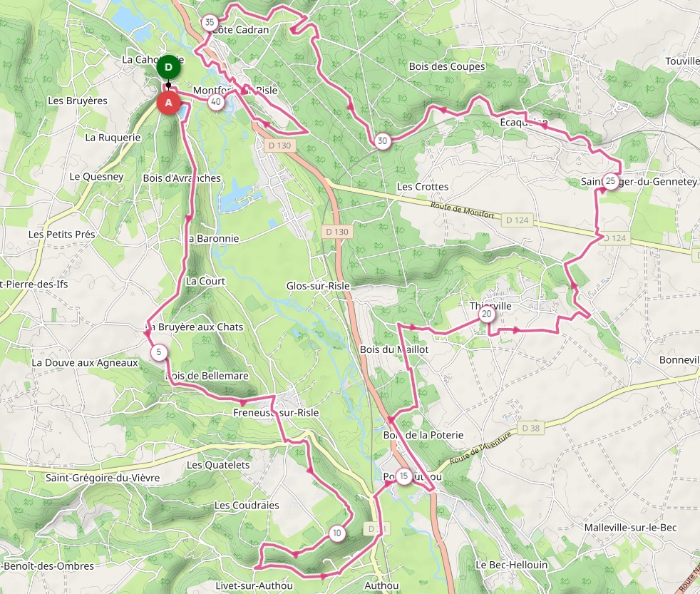Select the kilometer 30 route marker
The image size is (700, 594).
click(x=382, y=141)
